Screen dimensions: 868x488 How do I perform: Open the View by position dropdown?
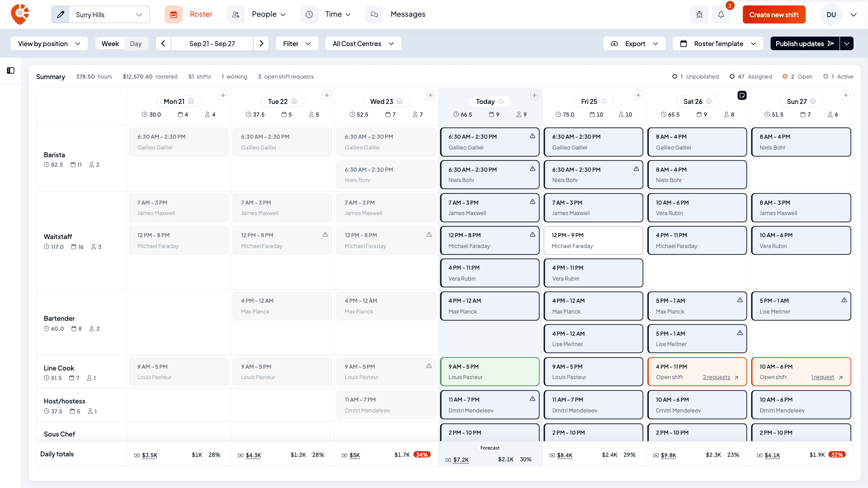coord(49,43)
